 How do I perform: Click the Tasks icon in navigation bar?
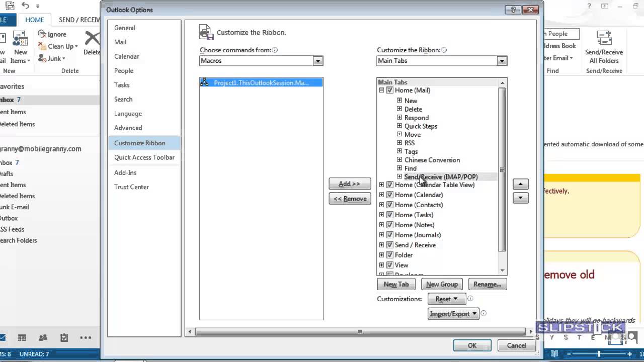pyautogui.click(x=64, y=338)
